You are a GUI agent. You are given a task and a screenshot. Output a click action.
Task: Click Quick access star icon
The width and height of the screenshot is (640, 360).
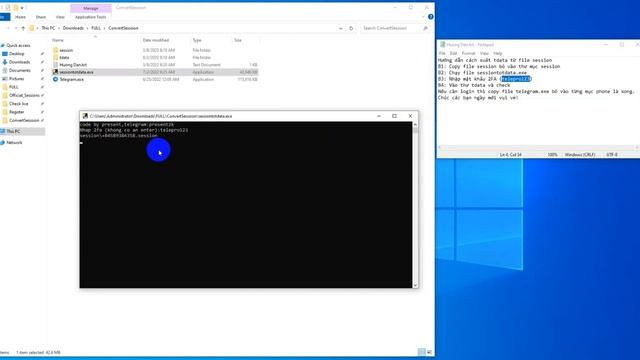coord(3,45)
